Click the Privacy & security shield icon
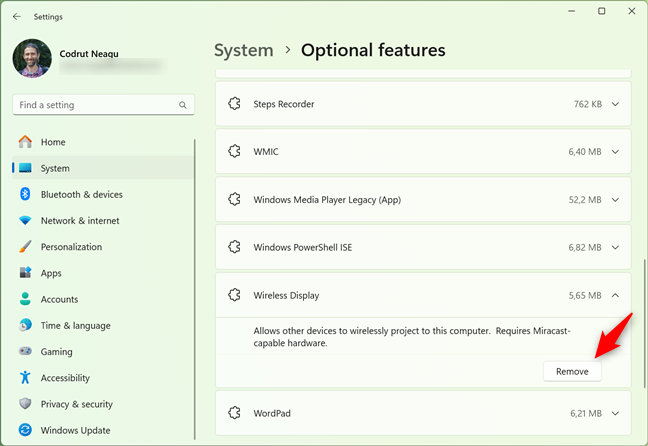Viewport: 648px width, 446px height. (x=25, y=403)
